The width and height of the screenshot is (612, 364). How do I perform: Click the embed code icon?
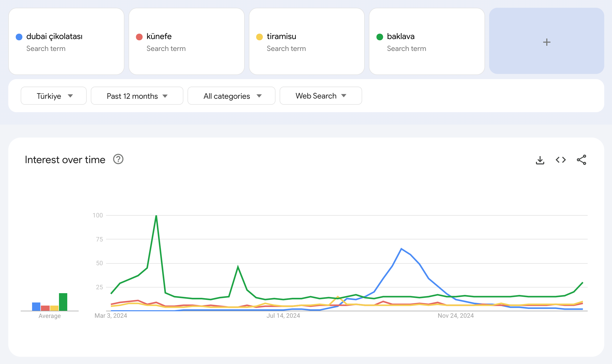[561, 160]
